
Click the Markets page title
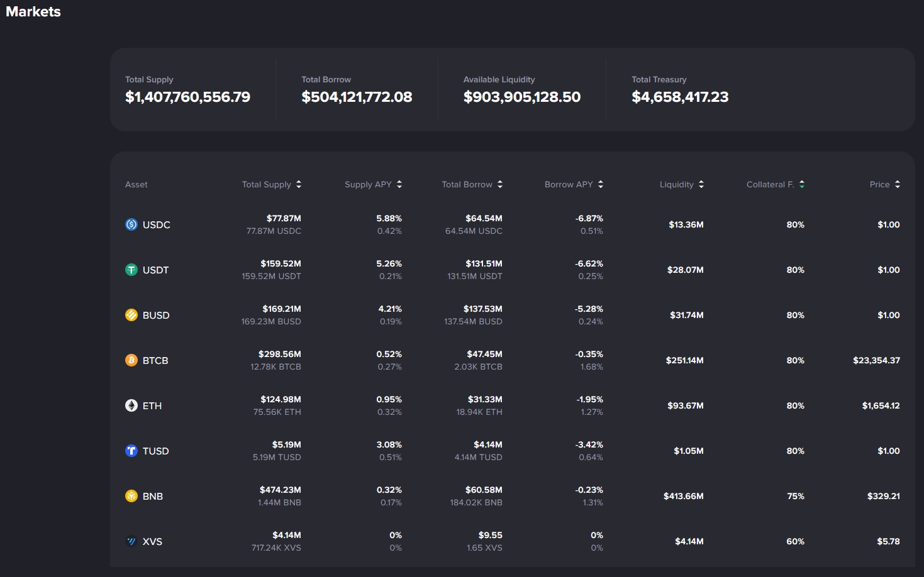click(x=33, y=11)
